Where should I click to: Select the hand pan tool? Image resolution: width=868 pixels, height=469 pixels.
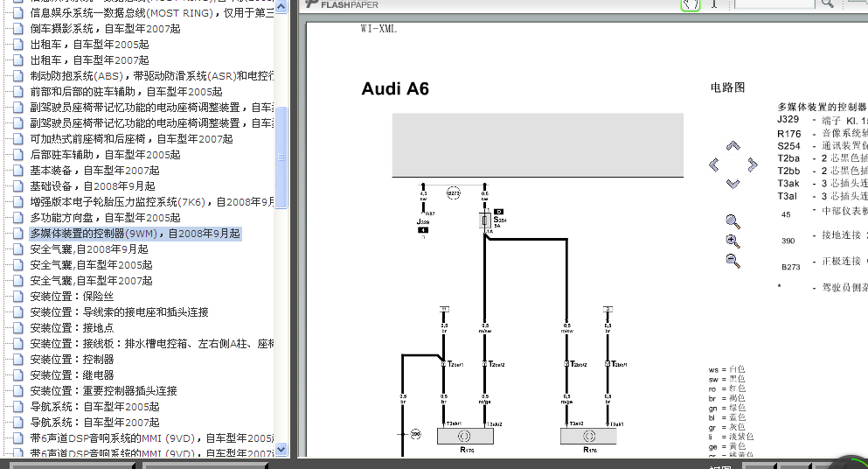(x=691, y=4)
